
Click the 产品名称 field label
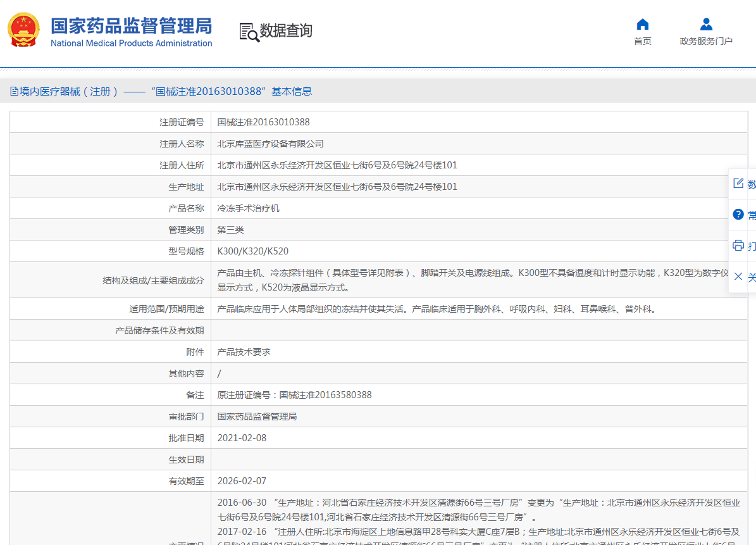186,208
